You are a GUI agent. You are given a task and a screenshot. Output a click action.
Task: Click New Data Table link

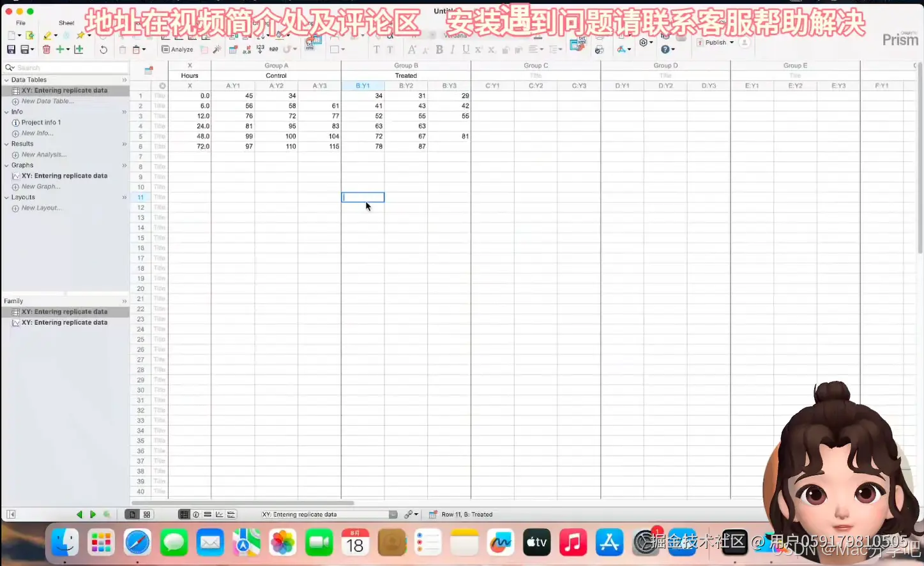tap(47, 101)
